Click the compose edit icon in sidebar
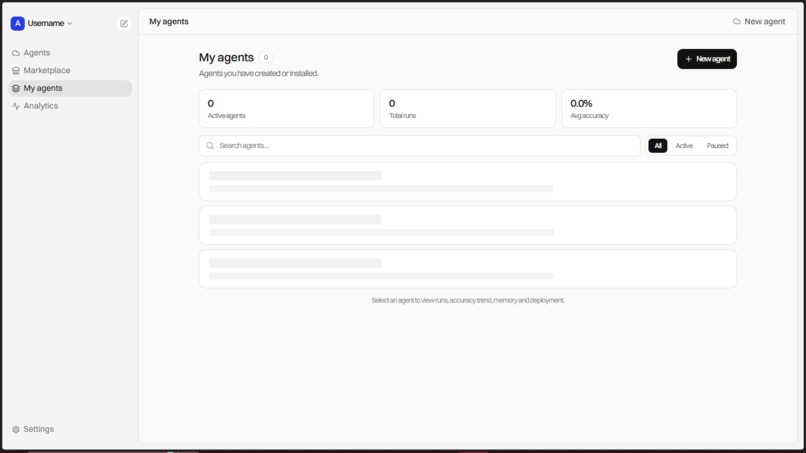The height and width of the screenshot is (453, 806). pos(124,23)
